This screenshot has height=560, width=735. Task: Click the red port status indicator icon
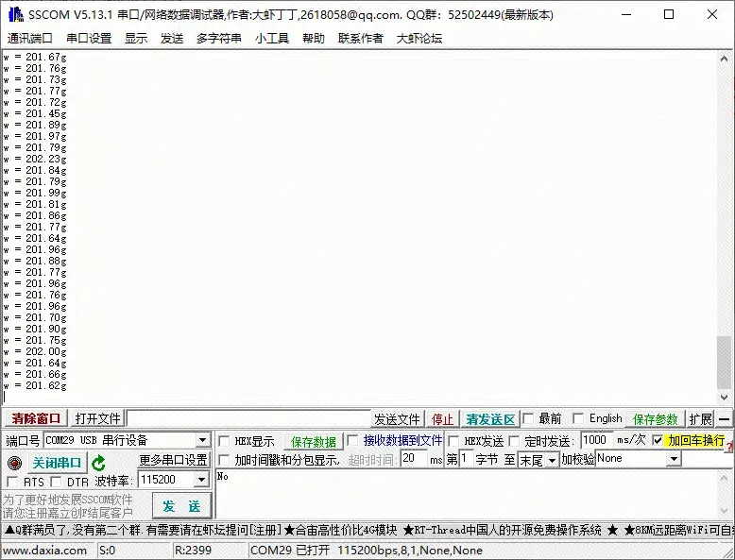[13, 463]
